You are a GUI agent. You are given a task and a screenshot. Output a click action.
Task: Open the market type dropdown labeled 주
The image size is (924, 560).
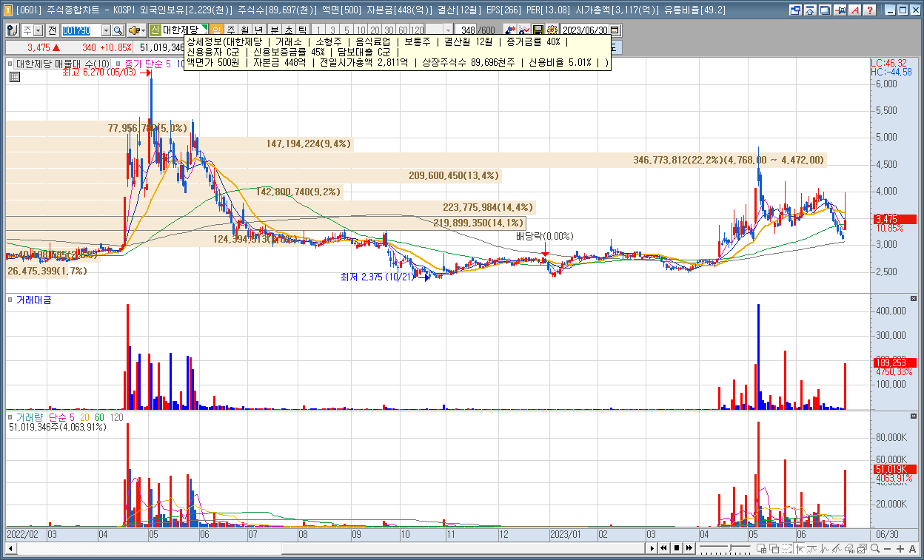38,30
